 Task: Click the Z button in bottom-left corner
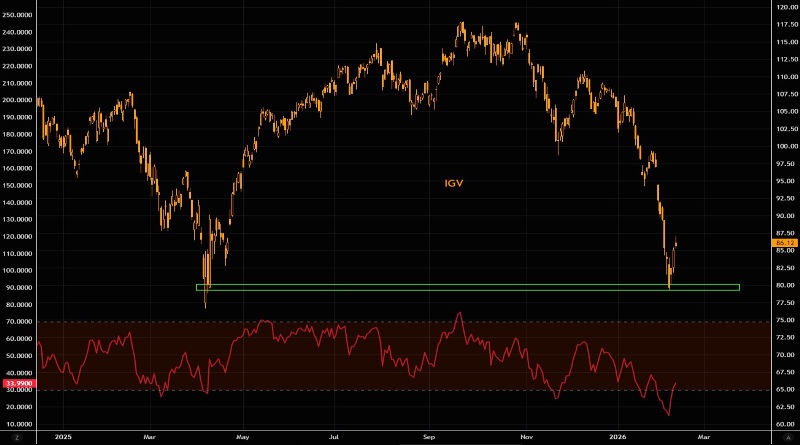pos(18,437)
